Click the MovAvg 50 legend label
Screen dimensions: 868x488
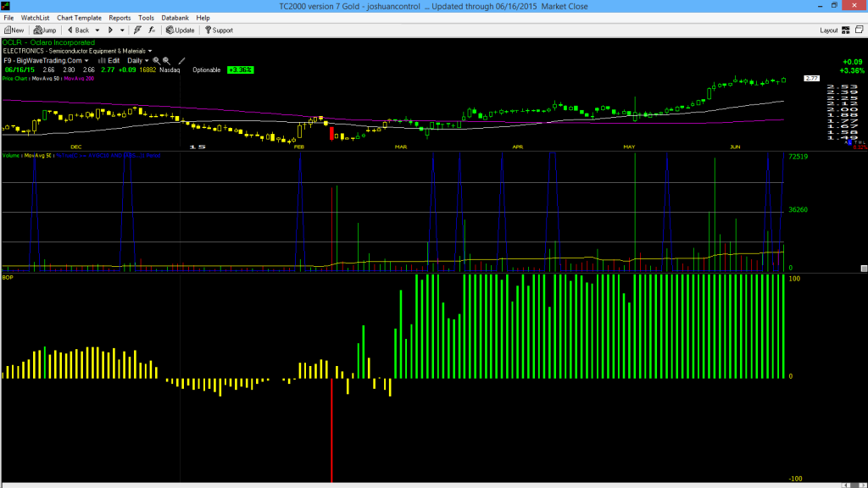(46, 79)
